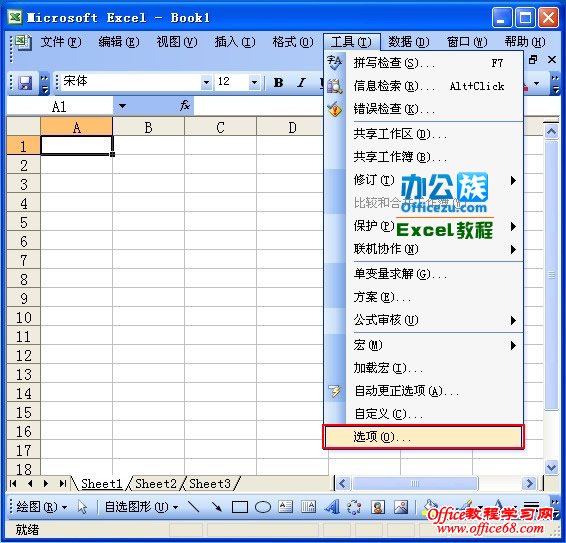This screenshot has height=543, width=566.
Task: Click inside the Name Box showing A1
Action: [60, 106]
